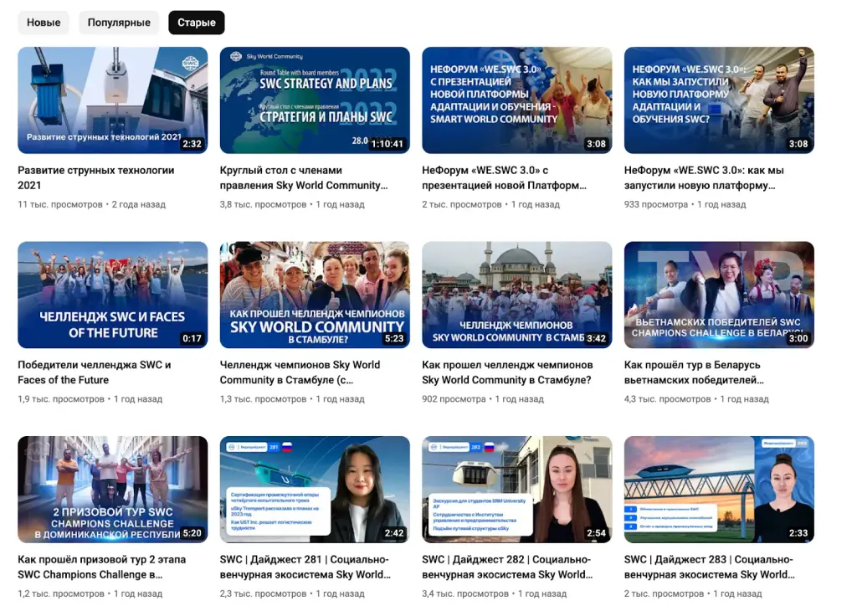Open the Доминиканской Республике prize tour thumbnail
The height and width of the screenshot is (616, 857).
pos(113,489)
